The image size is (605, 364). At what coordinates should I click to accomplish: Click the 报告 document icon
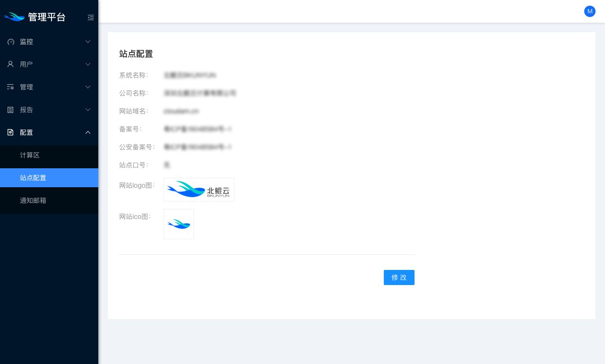coord(10,110)
